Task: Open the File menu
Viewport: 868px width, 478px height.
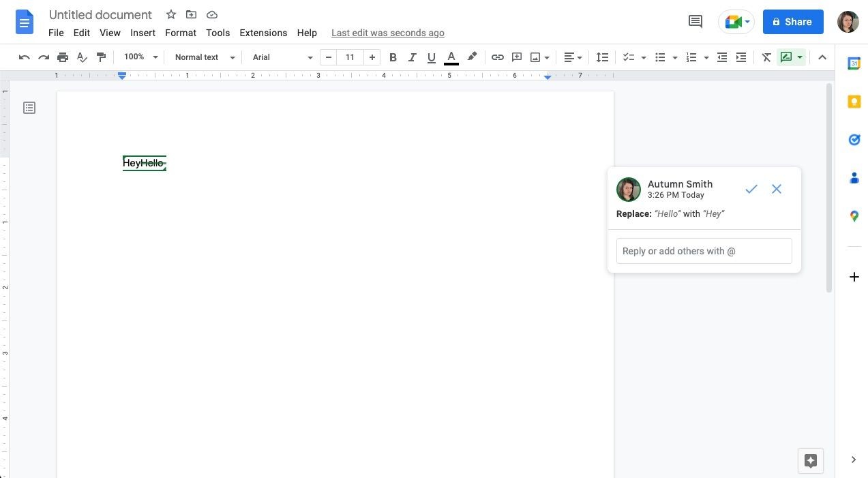Action: click(x=56, y=33)
